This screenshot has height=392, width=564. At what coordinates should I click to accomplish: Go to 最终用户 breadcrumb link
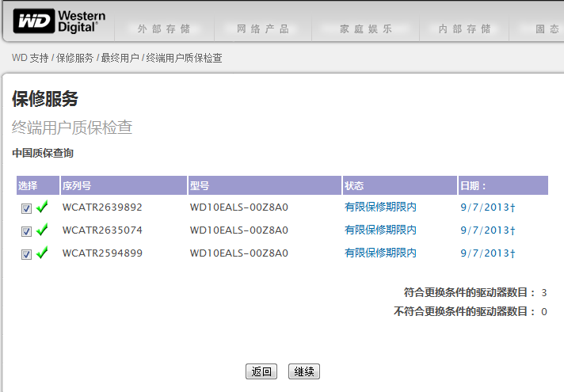[120, 58]
